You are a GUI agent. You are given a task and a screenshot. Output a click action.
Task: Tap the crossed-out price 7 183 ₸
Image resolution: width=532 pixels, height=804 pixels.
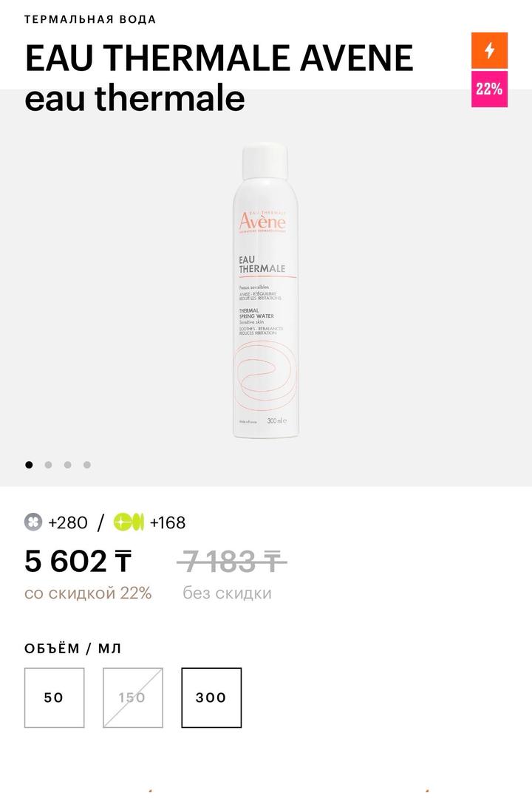pos(232,561)
